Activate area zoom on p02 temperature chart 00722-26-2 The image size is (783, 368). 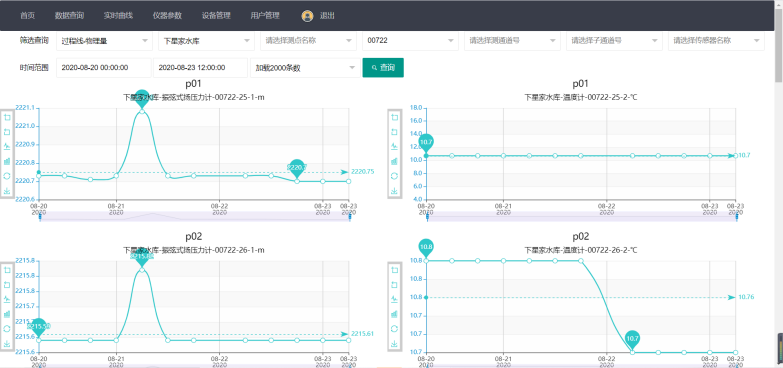point(394,270)
